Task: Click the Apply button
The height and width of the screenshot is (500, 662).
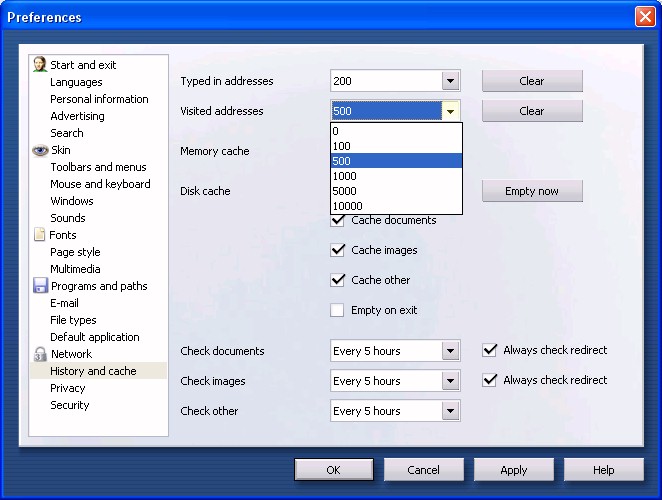Action: click(513, 470)
